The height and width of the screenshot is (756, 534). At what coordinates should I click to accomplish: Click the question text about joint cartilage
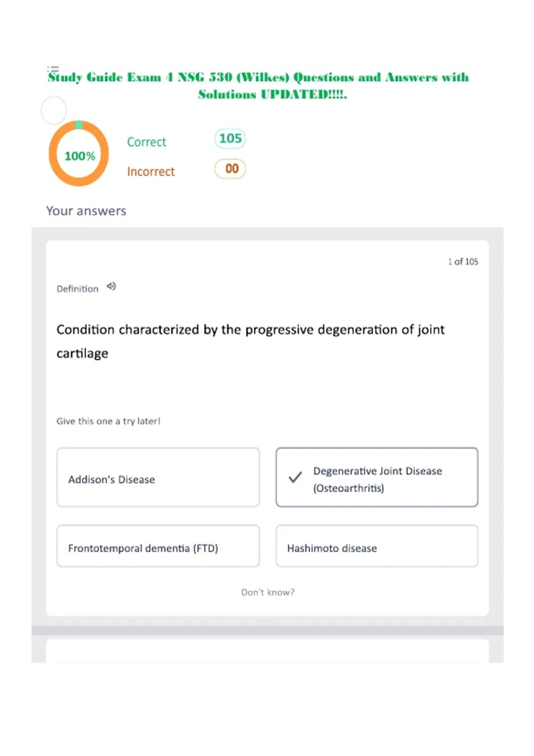coord(251,341)
